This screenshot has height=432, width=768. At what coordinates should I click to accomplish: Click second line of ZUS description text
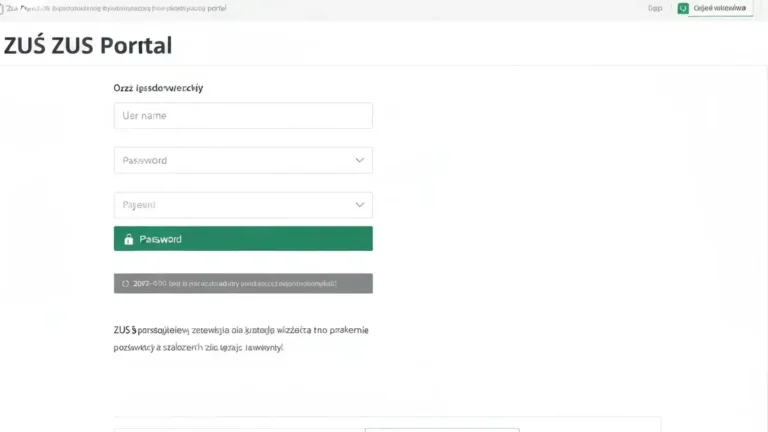(x=198, y=347)
